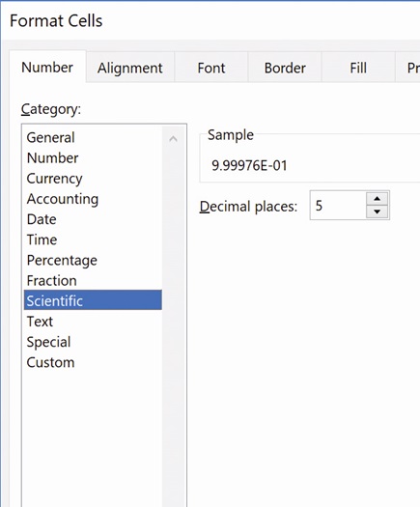Screen dimensions: 420x507
Task: Open the Fill tab
Action: pos(358,68)
